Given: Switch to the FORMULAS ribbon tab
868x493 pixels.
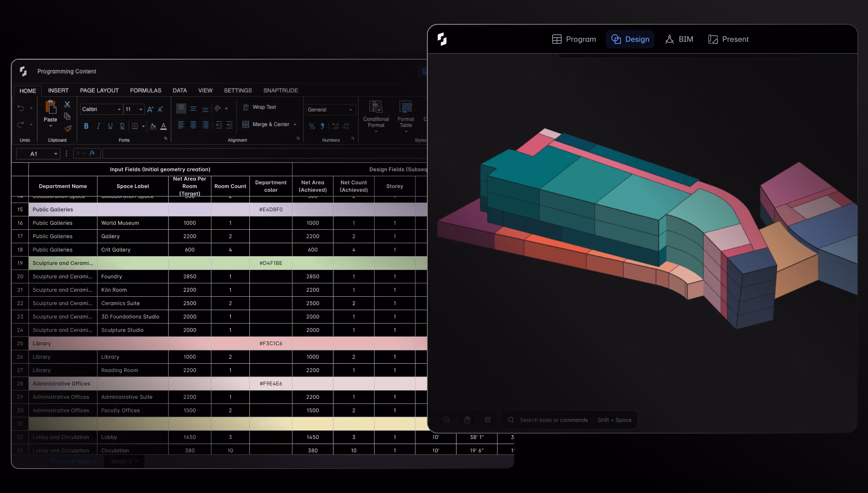Looking at the screenshot, I should tap(145, 91).
